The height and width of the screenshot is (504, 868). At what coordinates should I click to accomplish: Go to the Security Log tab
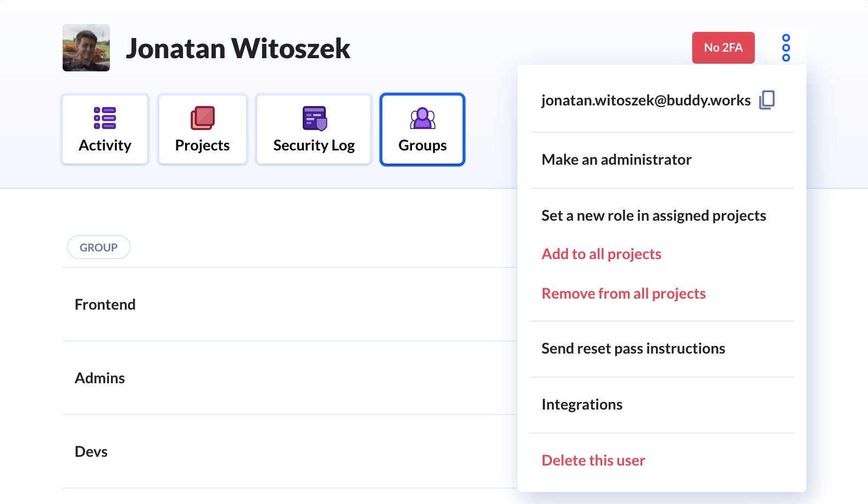(314, 130)
